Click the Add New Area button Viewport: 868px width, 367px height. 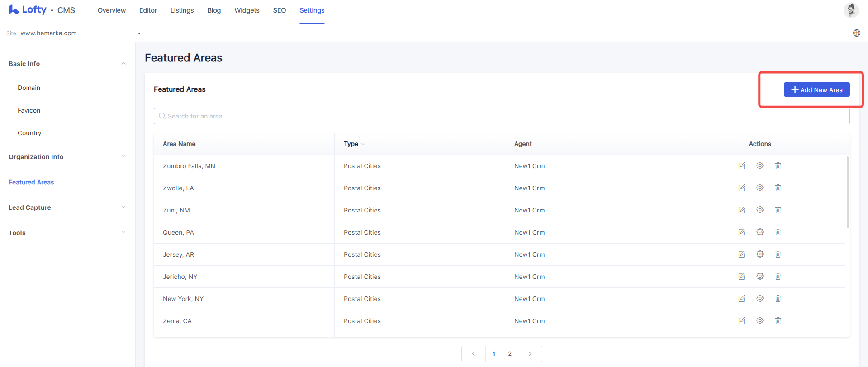816,89
